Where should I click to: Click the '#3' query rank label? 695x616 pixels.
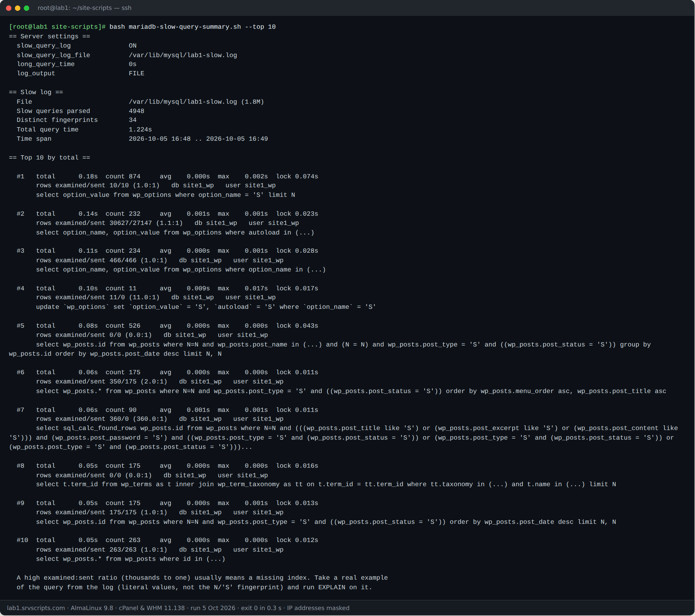20,251
